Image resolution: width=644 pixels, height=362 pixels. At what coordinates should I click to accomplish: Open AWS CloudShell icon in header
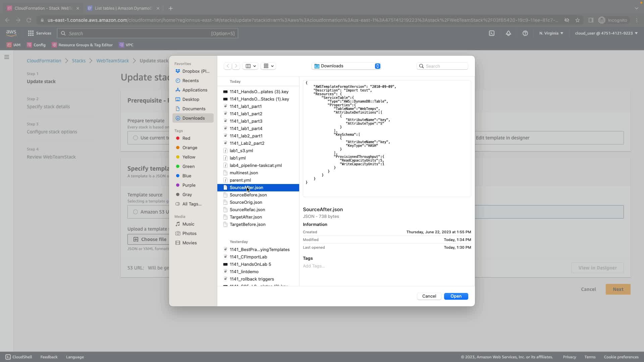pyautogui.click(x=491, y=33)
